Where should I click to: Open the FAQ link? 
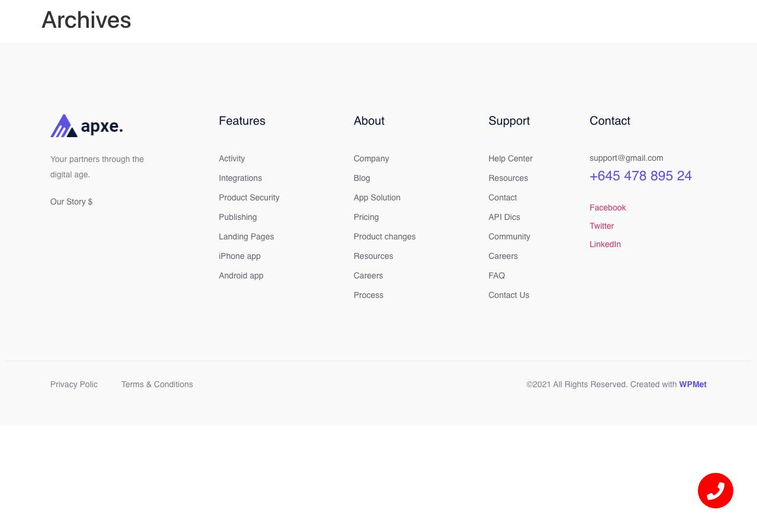(497, 275)
